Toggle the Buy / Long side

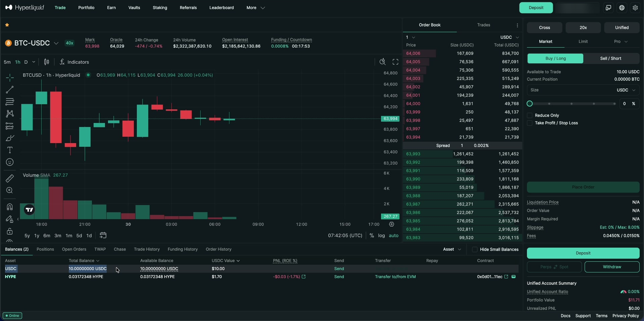click(555, 58)
